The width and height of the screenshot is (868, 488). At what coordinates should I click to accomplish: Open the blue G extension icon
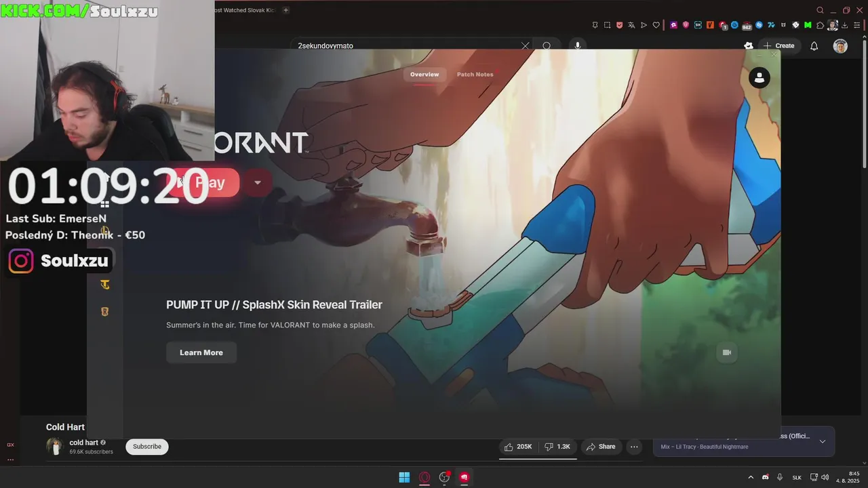[734, 25]
